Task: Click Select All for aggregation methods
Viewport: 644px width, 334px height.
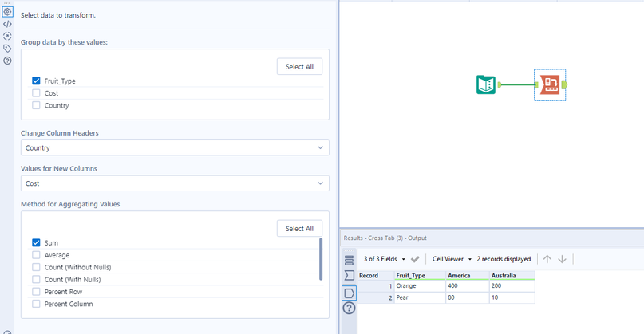Action: (x=299, y=229)
